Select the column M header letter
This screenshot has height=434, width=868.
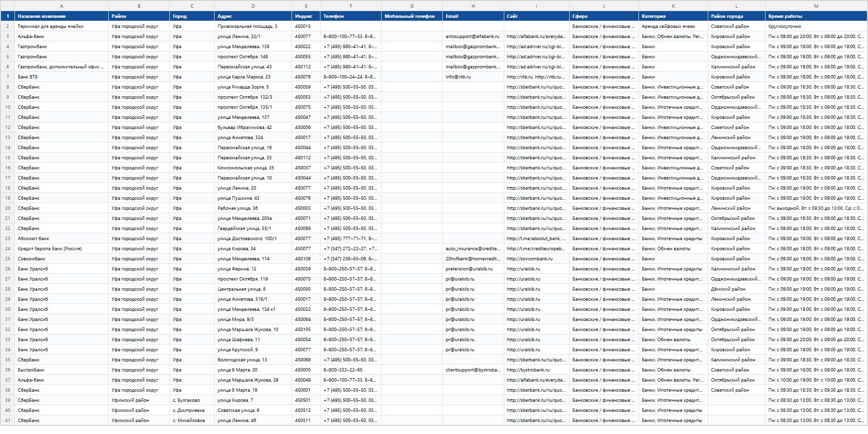(x=816, y=6)
